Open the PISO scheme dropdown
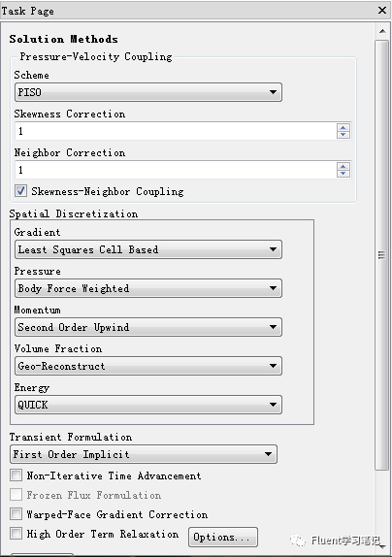This screenshot has height=557, width=392. pyautogui.click(x=148, y=92)
